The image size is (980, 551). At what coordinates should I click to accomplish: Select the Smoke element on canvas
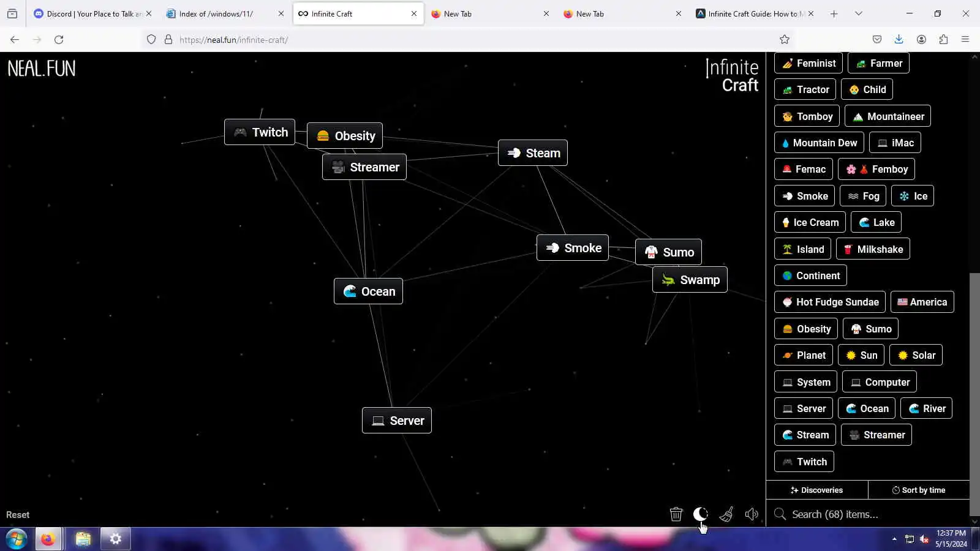573,248
